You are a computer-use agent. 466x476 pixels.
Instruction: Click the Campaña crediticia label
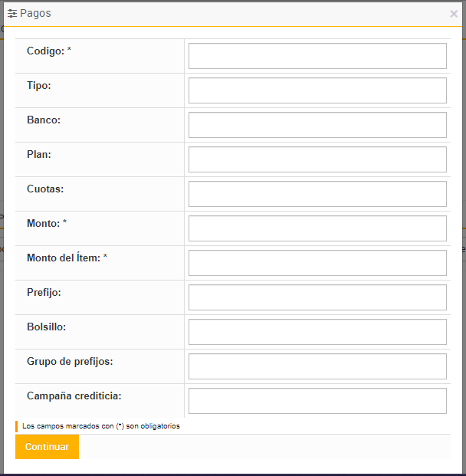coord(74,396)
